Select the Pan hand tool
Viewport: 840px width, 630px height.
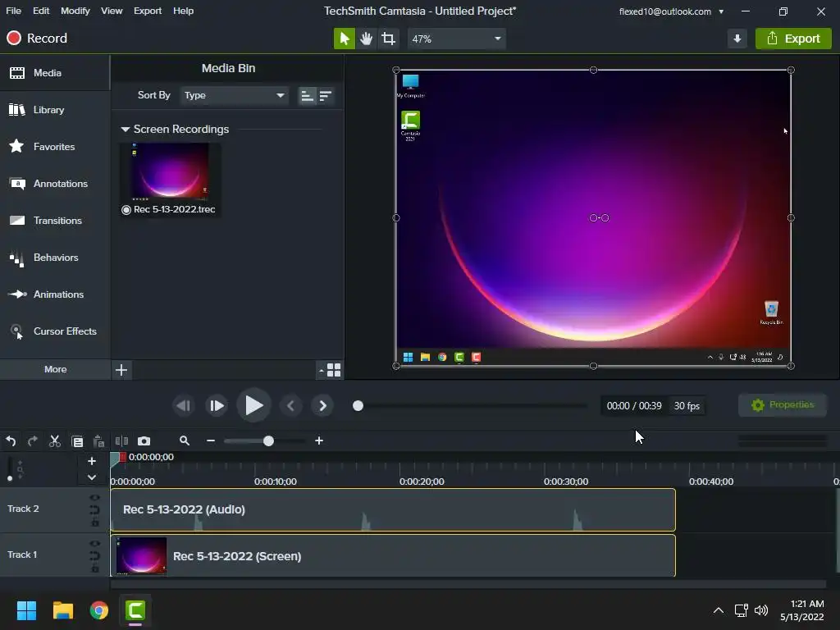pyautogui.click(x=367, y=39)
